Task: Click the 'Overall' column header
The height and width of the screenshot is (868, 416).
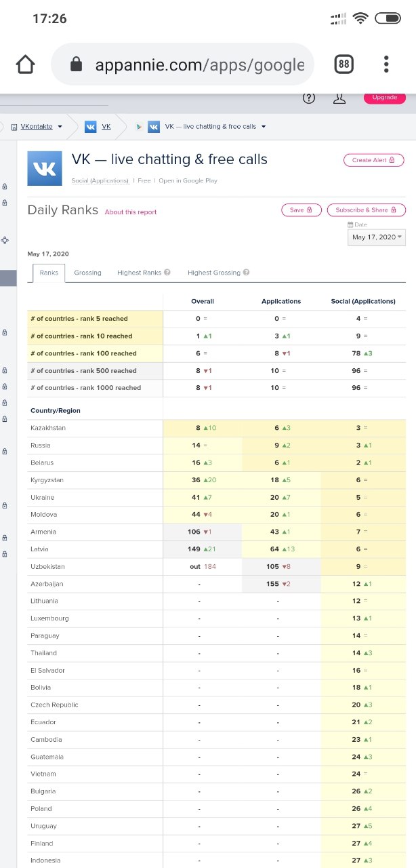Action: (x=203, y=301)
